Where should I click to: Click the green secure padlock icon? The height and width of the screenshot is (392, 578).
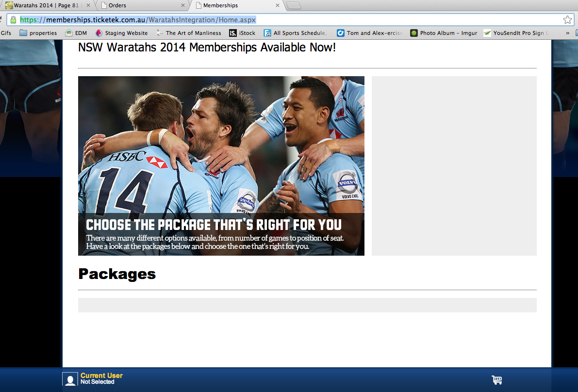coord(13,20)
